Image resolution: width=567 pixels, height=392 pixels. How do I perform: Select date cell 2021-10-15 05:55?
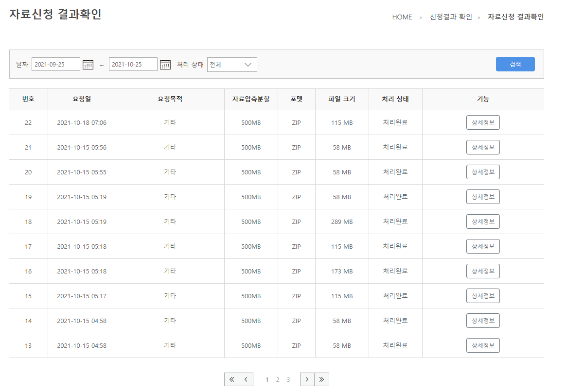pos(82,172)
